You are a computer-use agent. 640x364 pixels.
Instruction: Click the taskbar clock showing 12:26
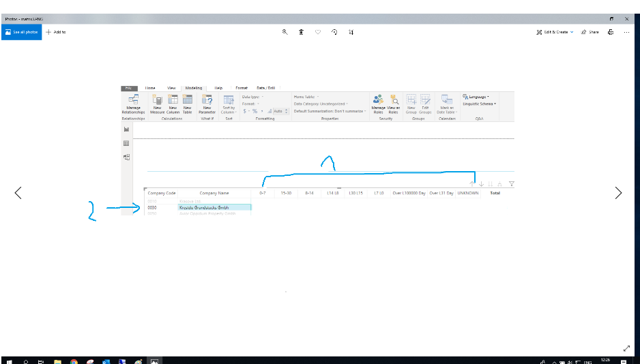606,361
